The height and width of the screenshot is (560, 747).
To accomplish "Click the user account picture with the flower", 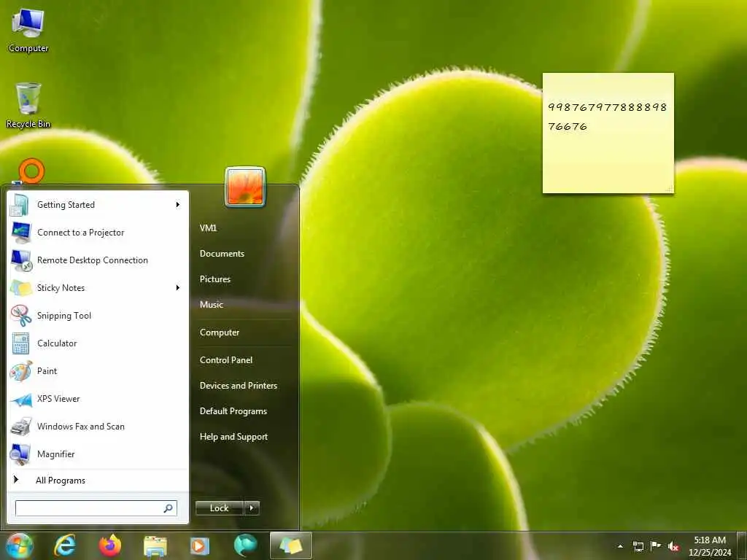I will [x=245, y=187].
